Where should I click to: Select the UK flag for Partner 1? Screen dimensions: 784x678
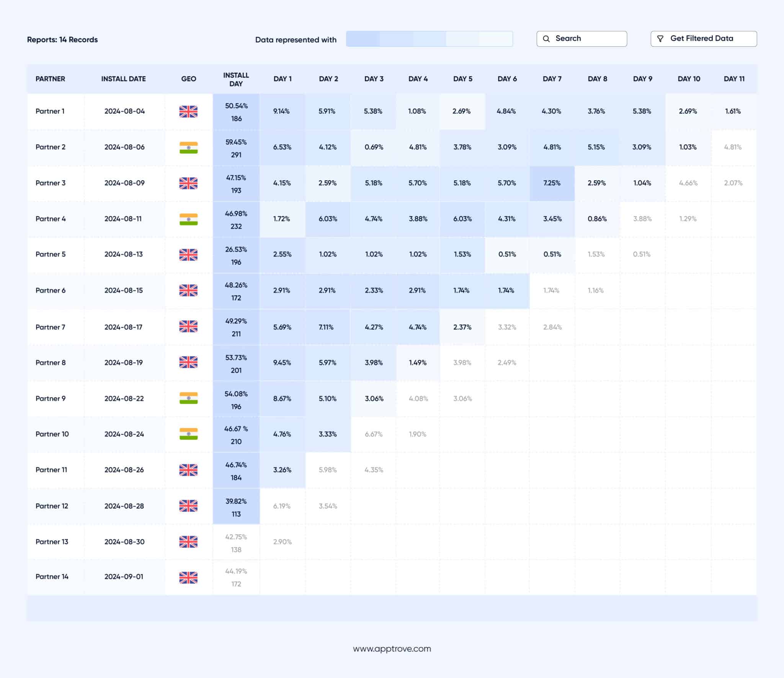click(x=188, y=111)
